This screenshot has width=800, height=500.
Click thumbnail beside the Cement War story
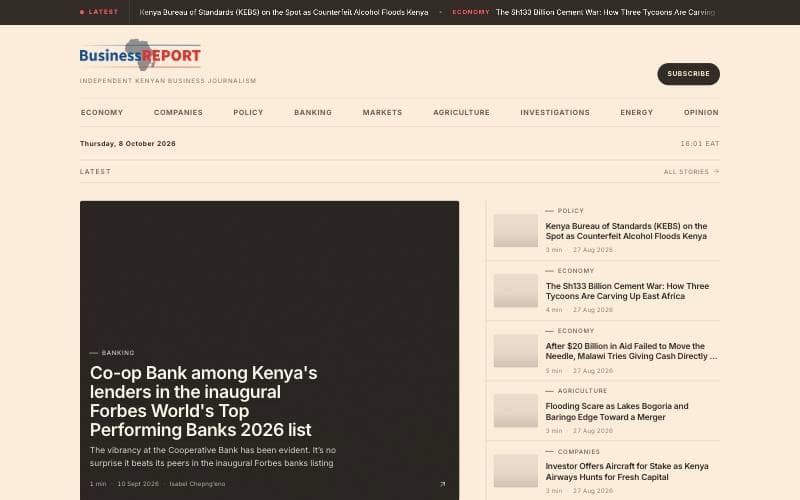pyautogui.click(x=515, y=291)
